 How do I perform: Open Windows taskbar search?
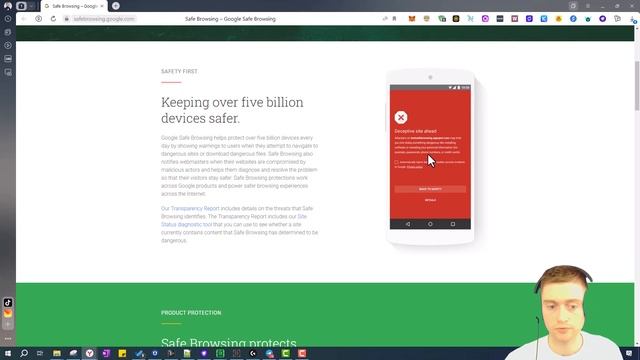coord(24,353)
